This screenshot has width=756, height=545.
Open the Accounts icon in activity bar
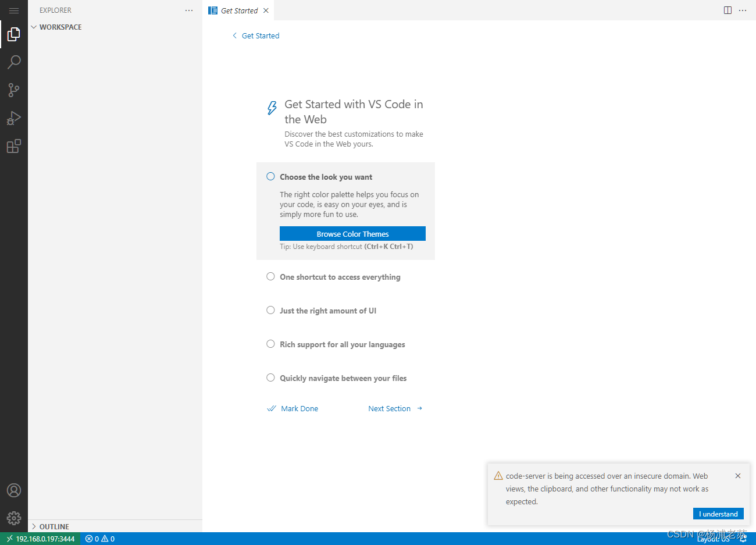tap(14, 490)
